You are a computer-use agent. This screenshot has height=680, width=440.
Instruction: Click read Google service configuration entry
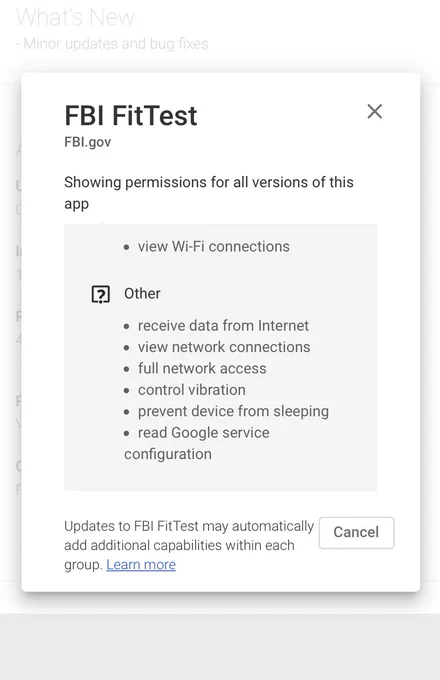point(197,443)
